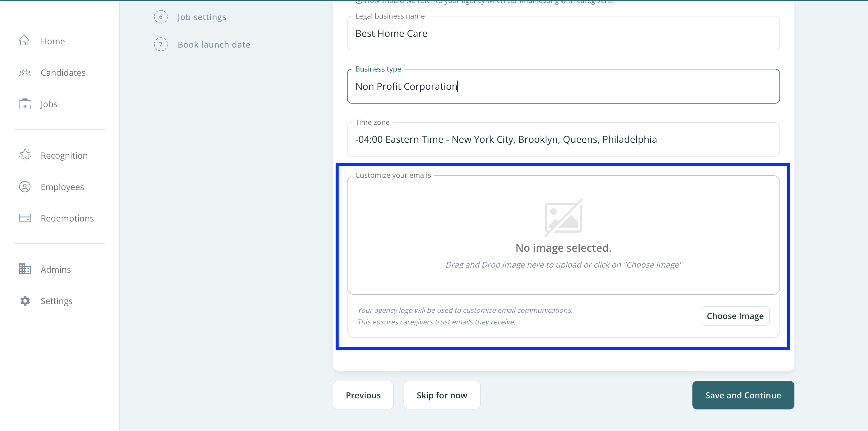Go to Home page
Screen dimensions: 868x431
53,41
